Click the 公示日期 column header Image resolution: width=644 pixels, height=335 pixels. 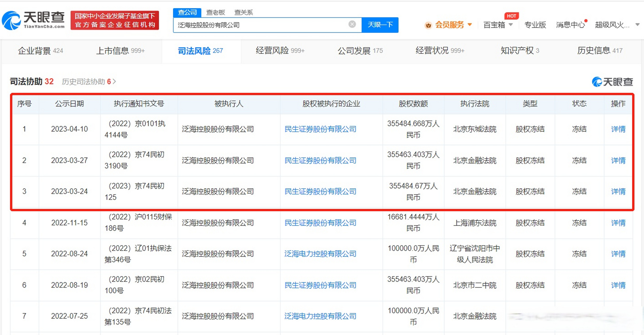point(69,104)
